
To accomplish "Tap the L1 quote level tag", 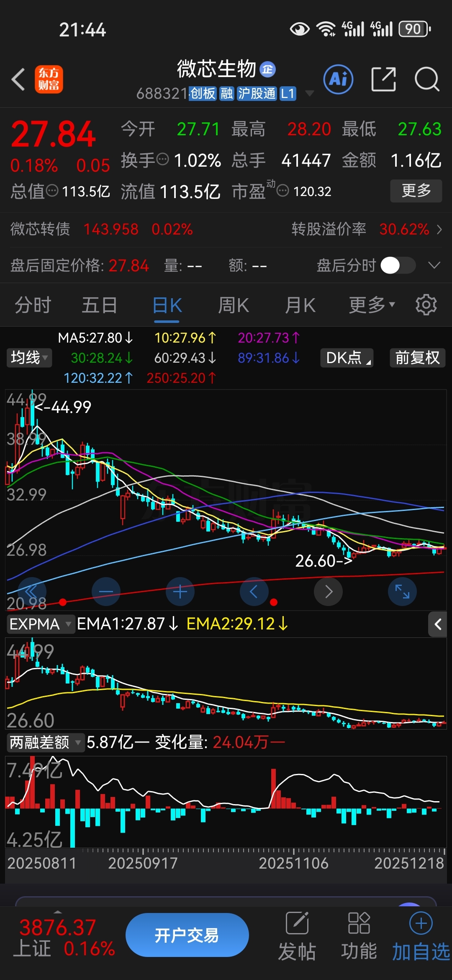I will tap(288, 93).
